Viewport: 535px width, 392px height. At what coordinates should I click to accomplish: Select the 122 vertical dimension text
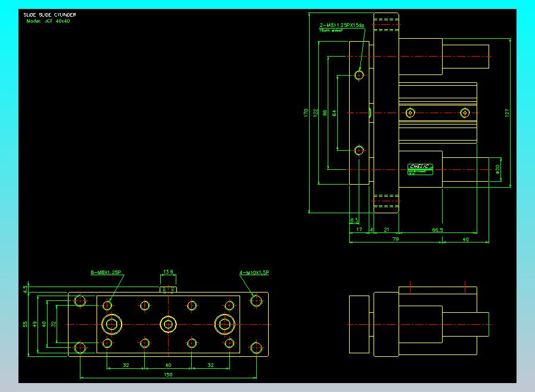pyautogui.click(x=315, y=112)
